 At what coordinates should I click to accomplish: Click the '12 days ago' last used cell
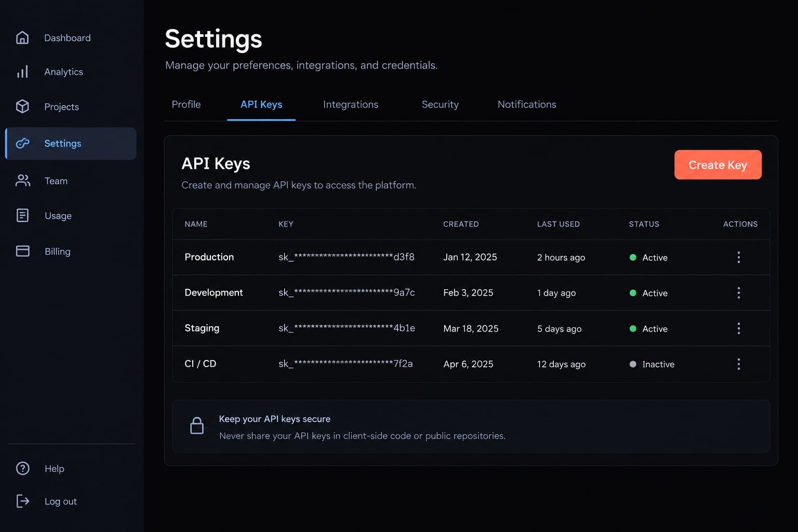coord(561,364)
